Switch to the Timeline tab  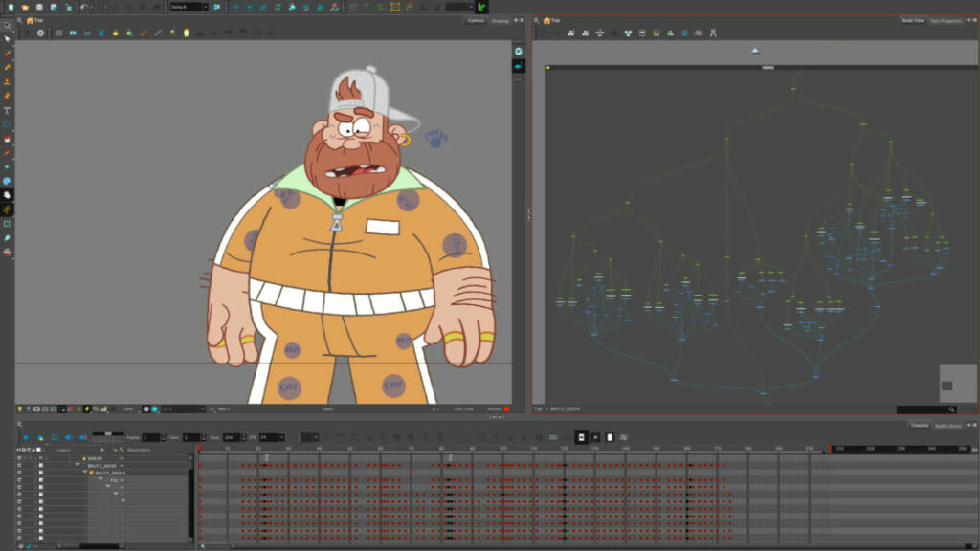[x=920, y=426]
